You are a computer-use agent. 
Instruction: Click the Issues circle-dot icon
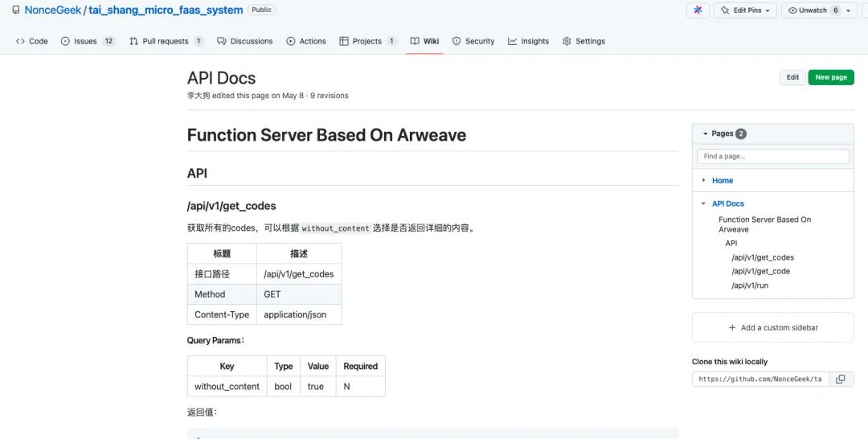65,41
